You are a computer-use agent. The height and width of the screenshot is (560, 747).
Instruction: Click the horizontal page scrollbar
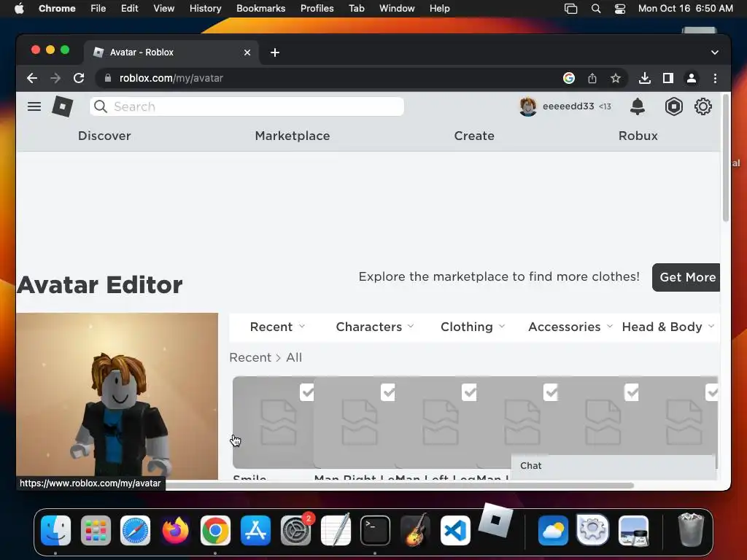(399, 485)
